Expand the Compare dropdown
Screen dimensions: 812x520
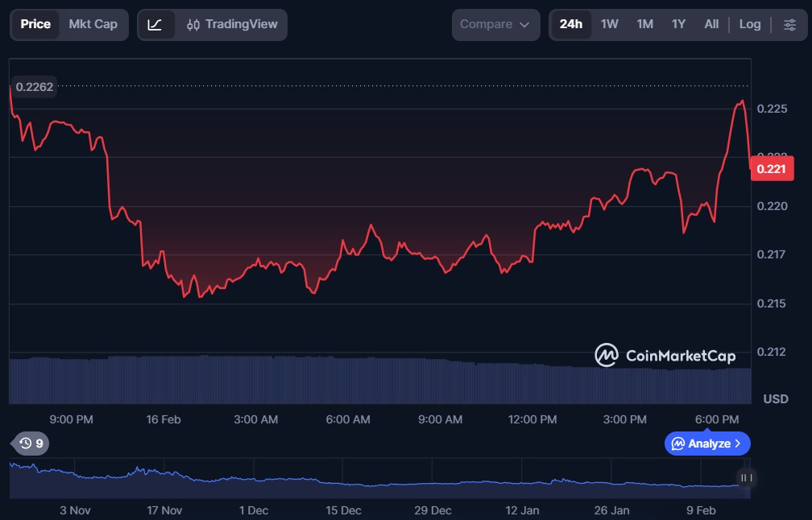pos(495,25)
